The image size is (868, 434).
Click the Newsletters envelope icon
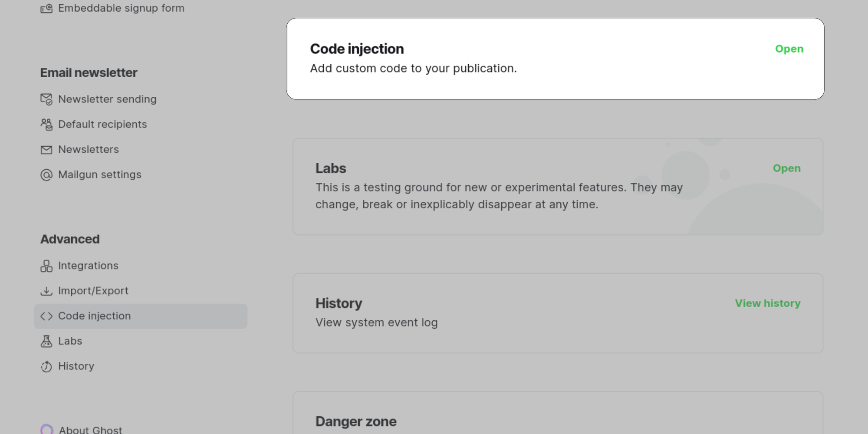pos(46,150)
